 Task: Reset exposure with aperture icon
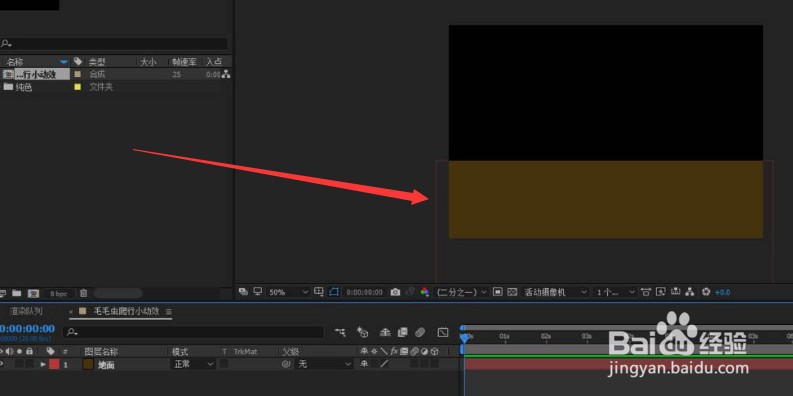(x=707, y=292)
